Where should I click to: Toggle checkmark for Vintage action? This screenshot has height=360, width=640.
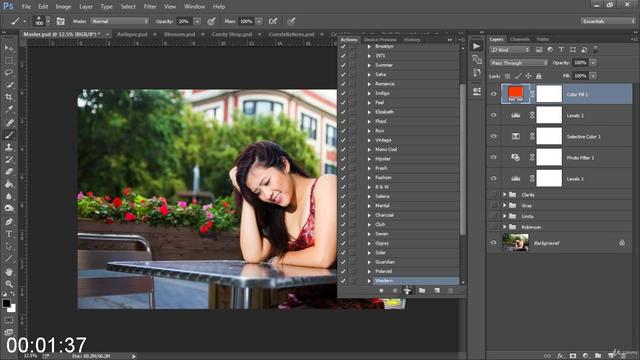[x=343, y=140]
